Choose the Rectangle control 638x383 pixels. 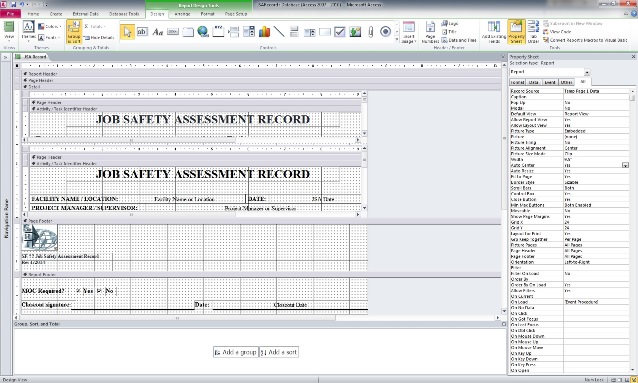(325, 31)
